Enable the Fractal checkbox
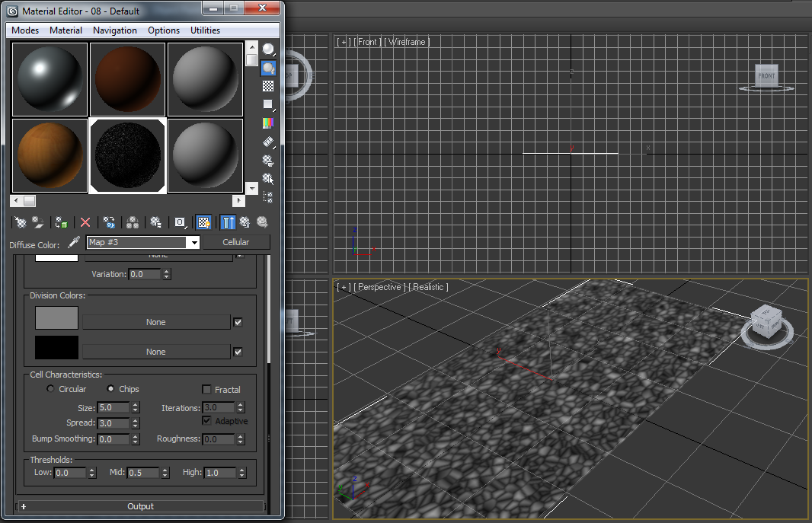Image resolution: width=812 pixels, height=523 pixels. 204,389
